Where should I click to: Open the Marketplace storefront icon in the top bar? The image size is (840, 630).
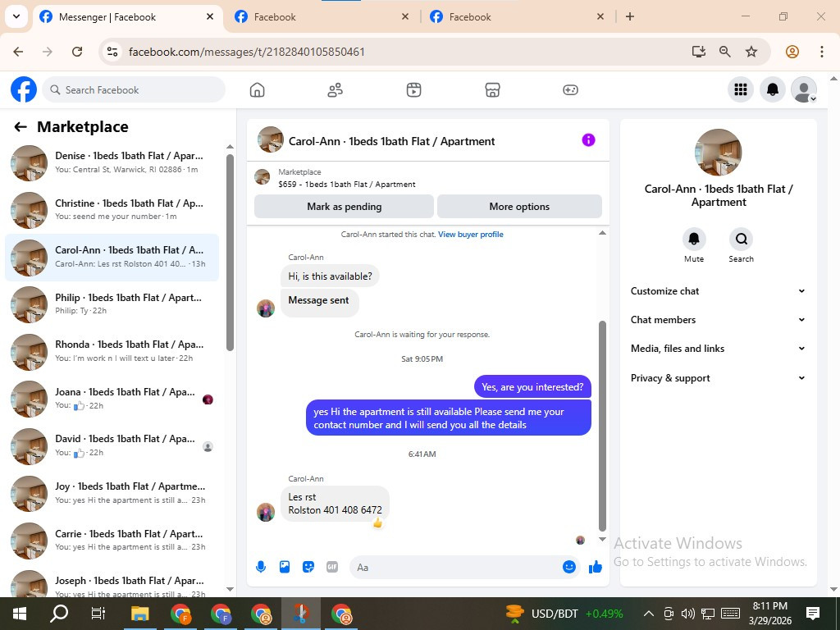(492, 90)
